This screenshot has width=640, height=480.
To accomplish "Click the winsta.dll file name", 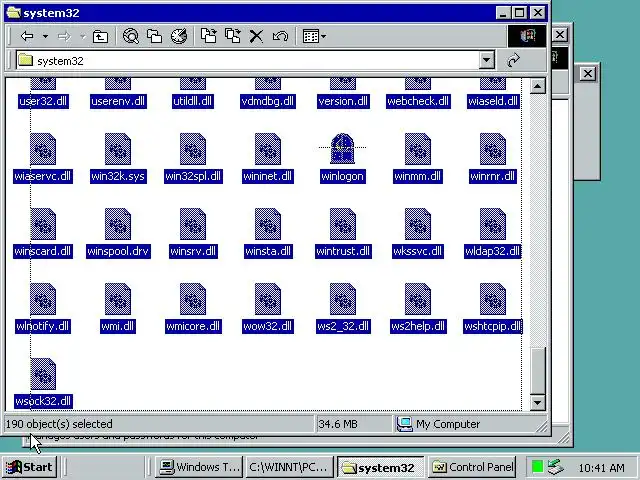I will [x=268, y=251].
